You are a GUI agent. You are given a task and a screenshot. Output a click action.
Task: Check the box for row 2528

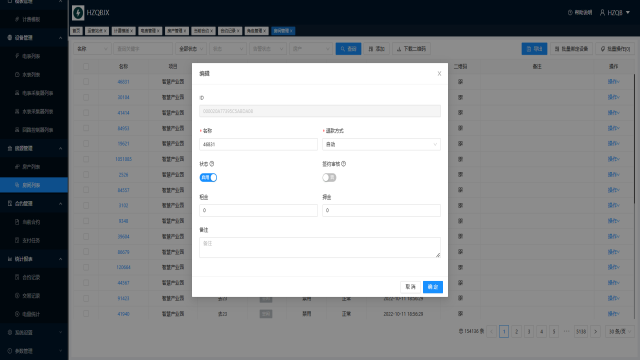(86, 174)
